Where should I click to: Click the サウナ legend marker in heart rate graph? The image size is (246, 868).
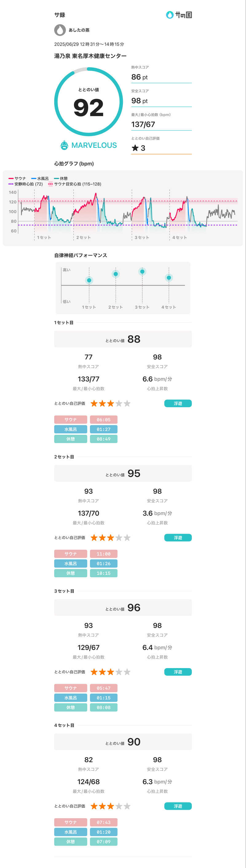point(11,178)
